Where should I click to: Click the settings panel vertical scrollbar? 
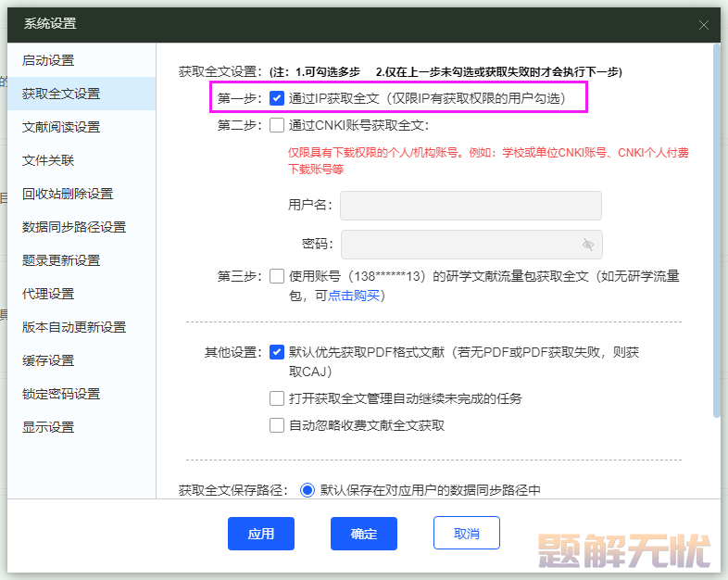(x=716, y=231)
